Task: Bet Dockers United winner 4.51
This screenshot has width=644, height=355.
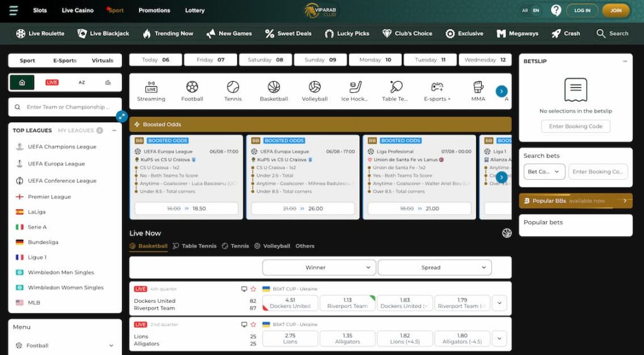Action: click(290, 303)
